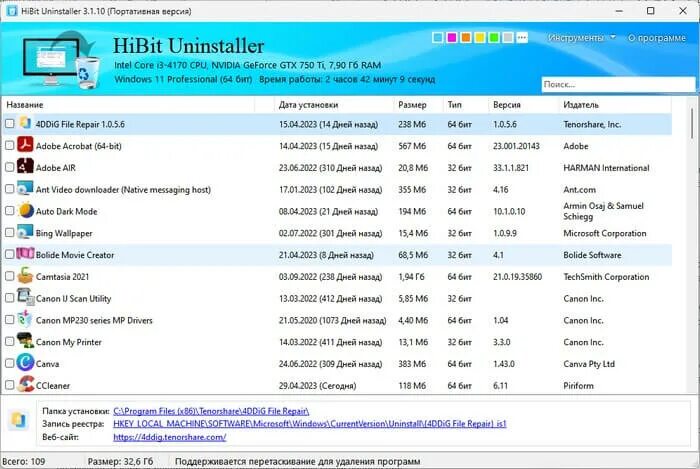
Task: Enable the Bolide Movie Creator checkbox
Action: coord(9,254)
